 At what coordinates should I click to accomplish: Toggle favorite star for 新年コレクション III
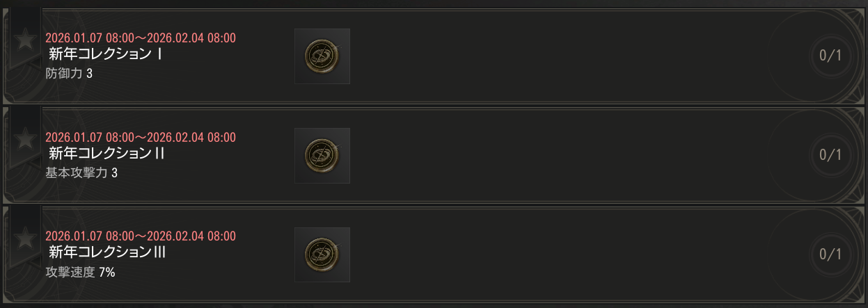click(25, 239)
